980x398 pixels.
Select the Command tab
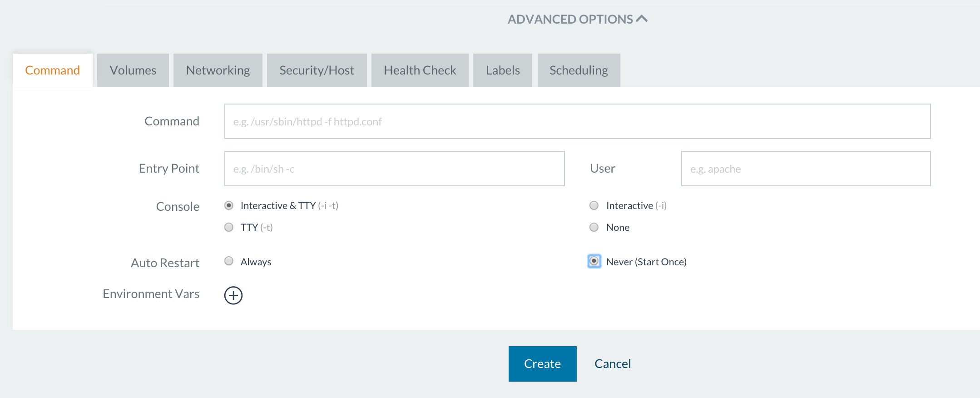click(x=52, y=70)
